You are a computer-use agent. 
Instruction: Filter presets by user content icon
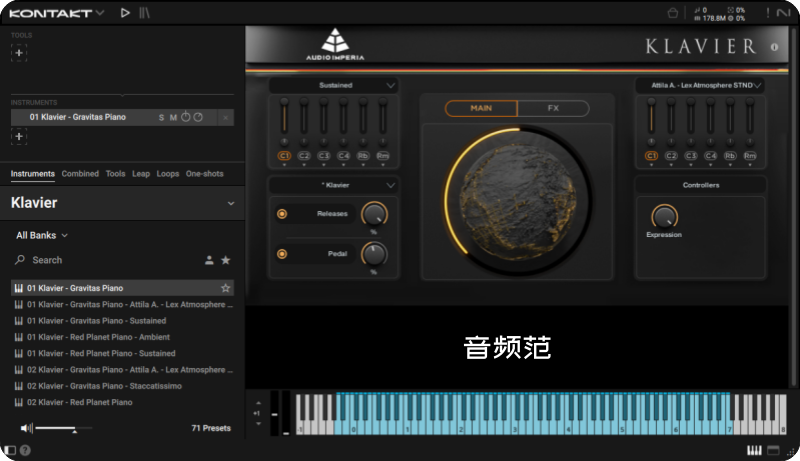[x=209, y=260]
